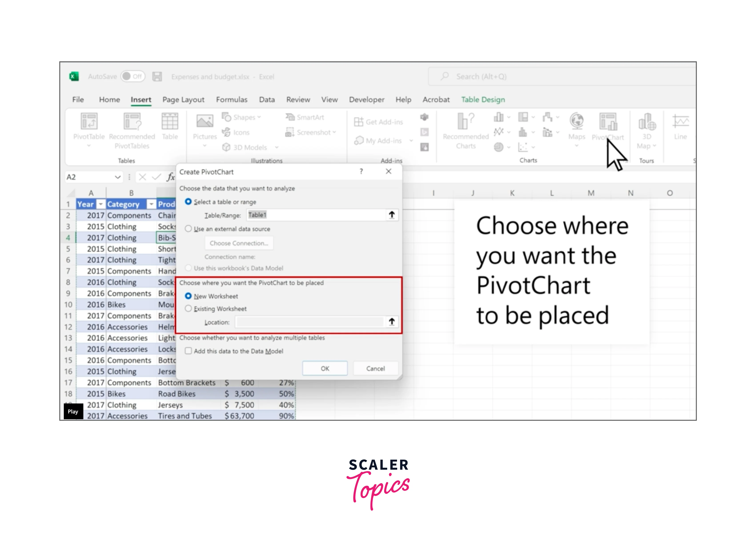Select the Existing Worksheet radio option
Viewport: 756px width, 551px height.
click(188, 309)
